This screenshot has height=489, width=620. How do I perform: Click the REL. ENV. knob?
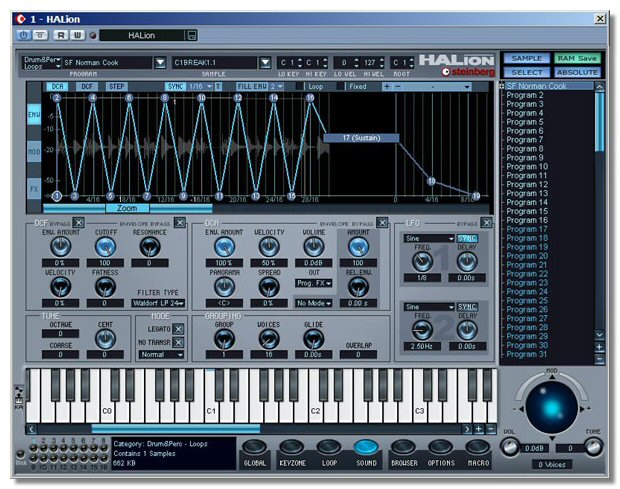(358, 287)
